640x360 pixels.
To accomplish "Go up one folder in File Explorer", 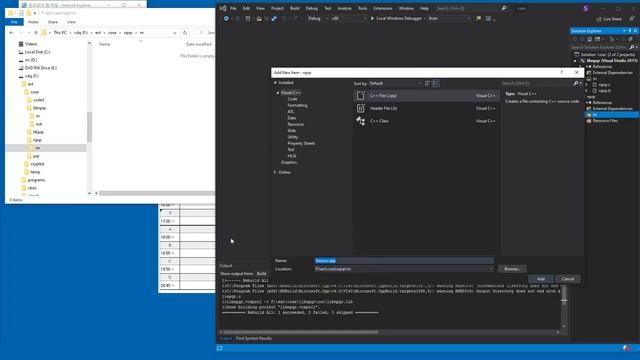I will [x=36, y=33].
